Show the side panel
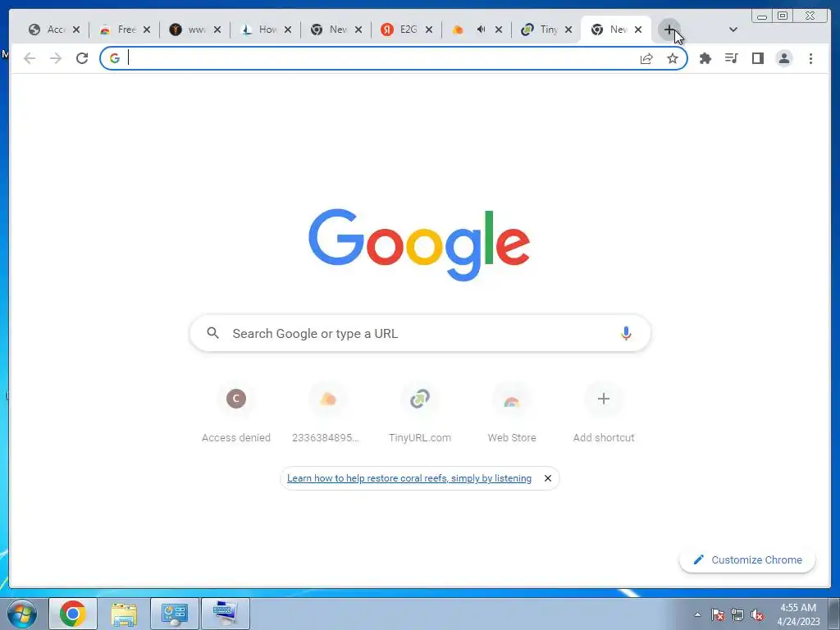 click(x=757, y=58)
